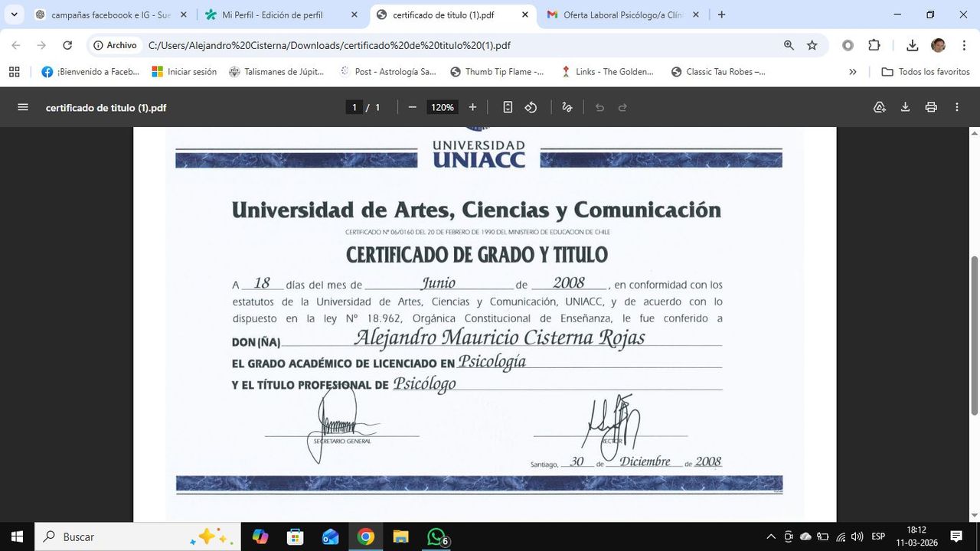Screen dimensions: 980x551
Task: Open the Talismanes de Júpiter bookmark
Action: click(276, 72)
